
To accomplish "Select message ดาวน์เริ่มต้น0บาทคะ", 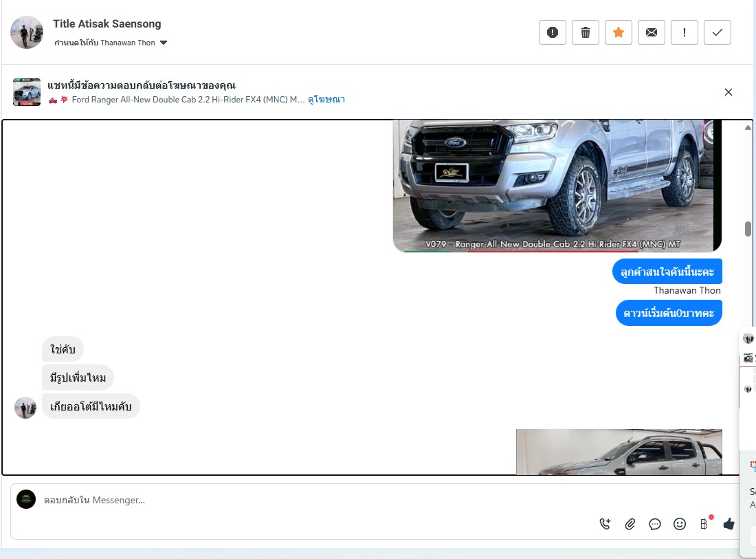I will (x=669, y=313).
